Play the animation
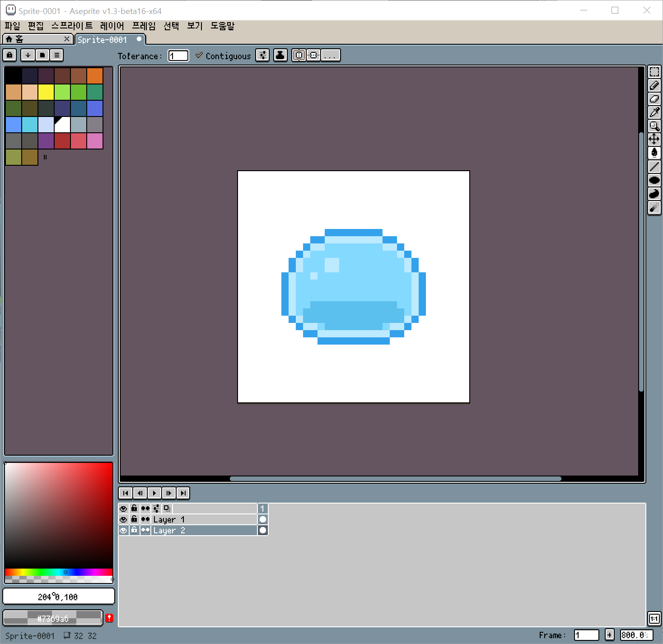This screenshot has height=644, width=663. (x=154, y=493)
